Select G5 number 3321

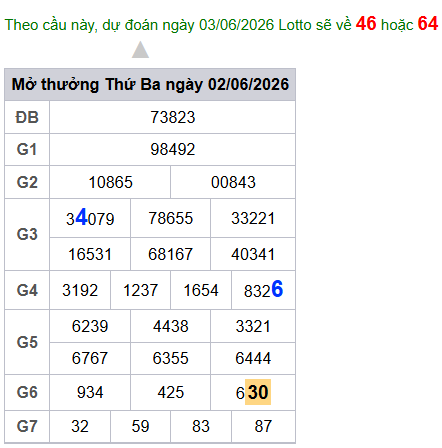point(253,326)
